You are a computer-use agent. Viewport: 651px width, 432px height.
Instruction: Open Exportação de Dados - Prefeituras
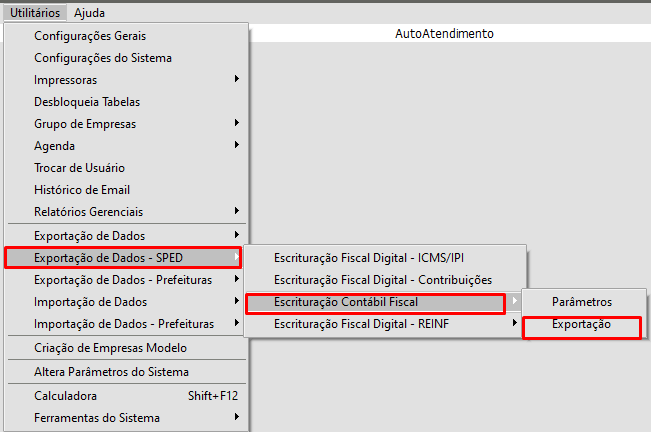[126, 280]
